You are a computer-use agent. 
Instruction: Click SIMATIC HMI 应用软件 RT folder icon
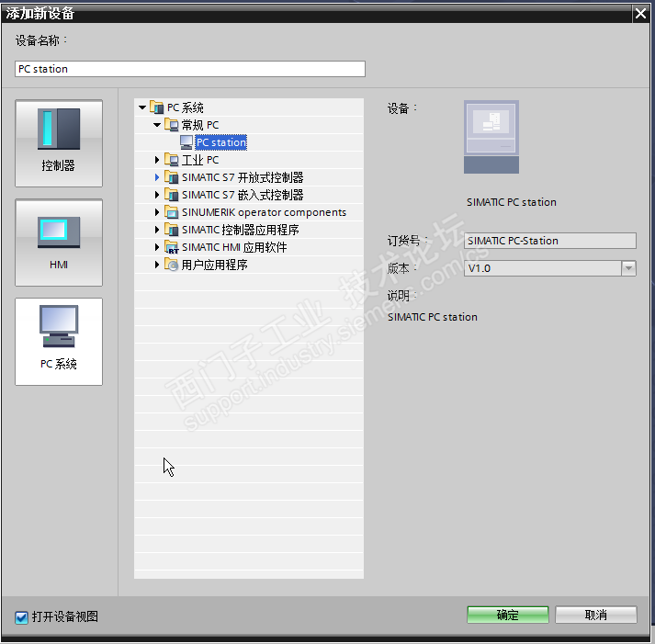click(x=171, y=247)
